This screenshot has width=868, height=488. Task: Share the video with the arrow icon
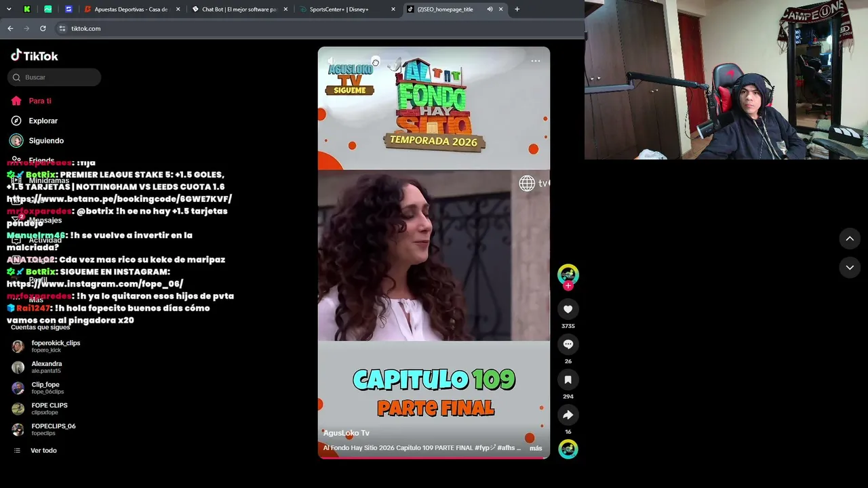tap(568, 415)
